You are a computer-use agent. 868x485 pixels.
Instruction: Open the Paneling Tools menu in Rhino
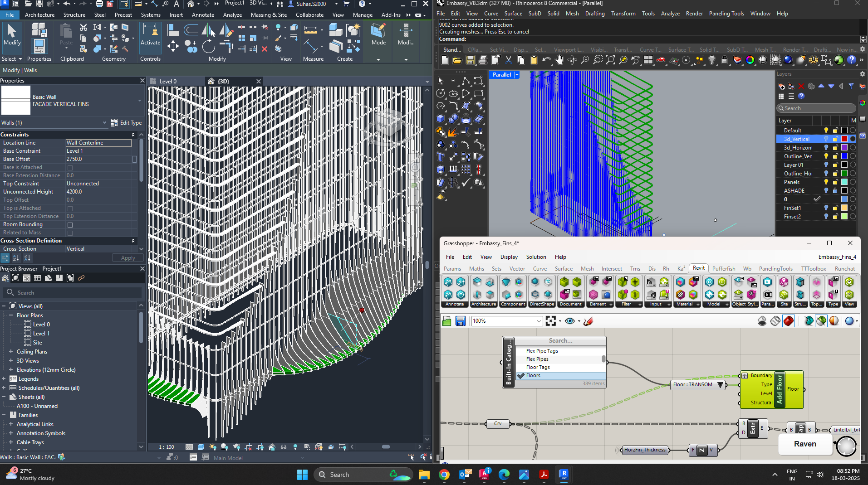tap(726, 14)
